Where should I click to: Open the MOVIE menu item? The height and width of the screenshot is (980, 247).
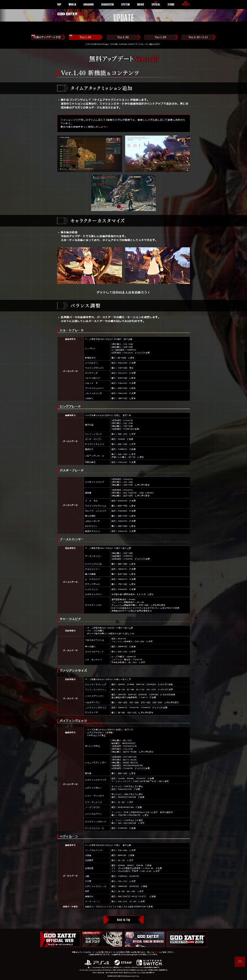(141, 5)
